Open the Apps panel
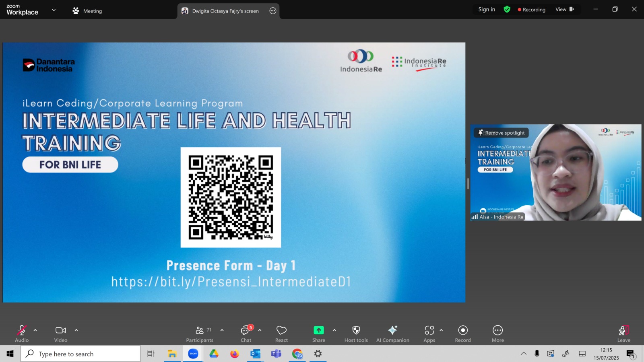The image size is (644, 362). (x=429, y=334)
